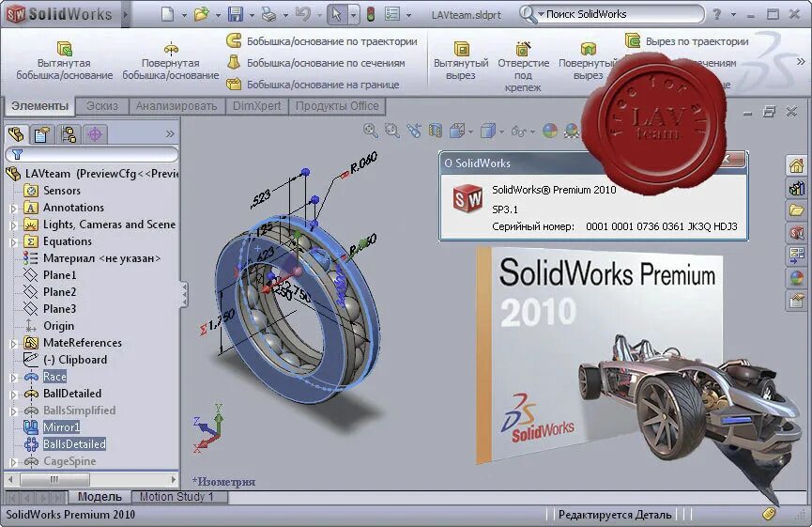Switch to the Motion Study 1 tab
Screen dimensions: 812x527
pos(176,497)
